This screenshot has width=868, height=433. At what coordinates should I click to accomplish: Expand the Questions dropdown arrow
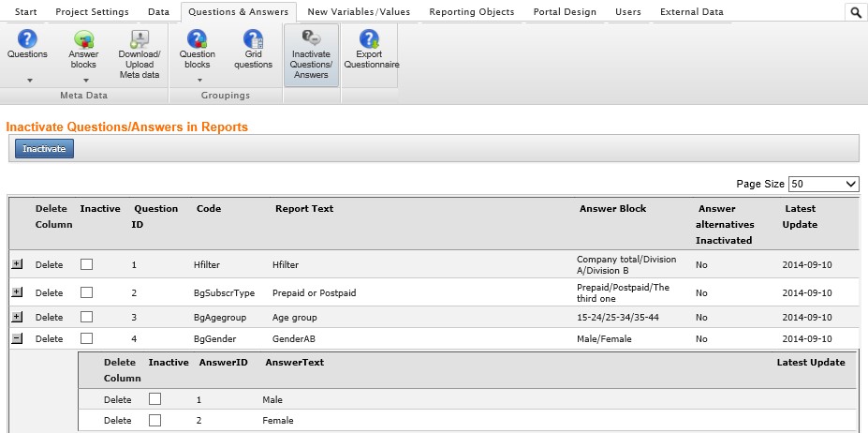(30, 81)
